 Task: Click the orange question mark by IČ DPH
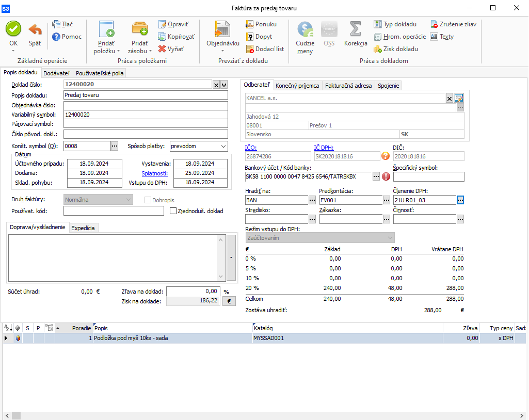pyautogui.click(x=385, y=156)
